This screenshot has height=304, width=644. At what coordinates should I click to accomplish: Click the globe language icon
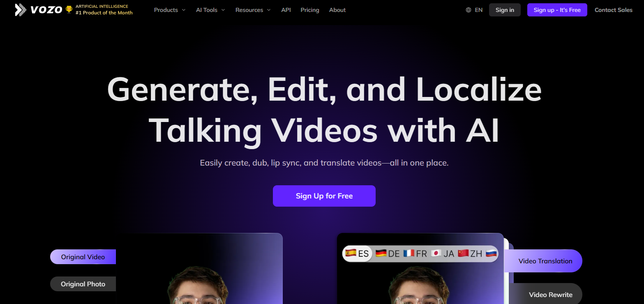(x=469, y=10)
